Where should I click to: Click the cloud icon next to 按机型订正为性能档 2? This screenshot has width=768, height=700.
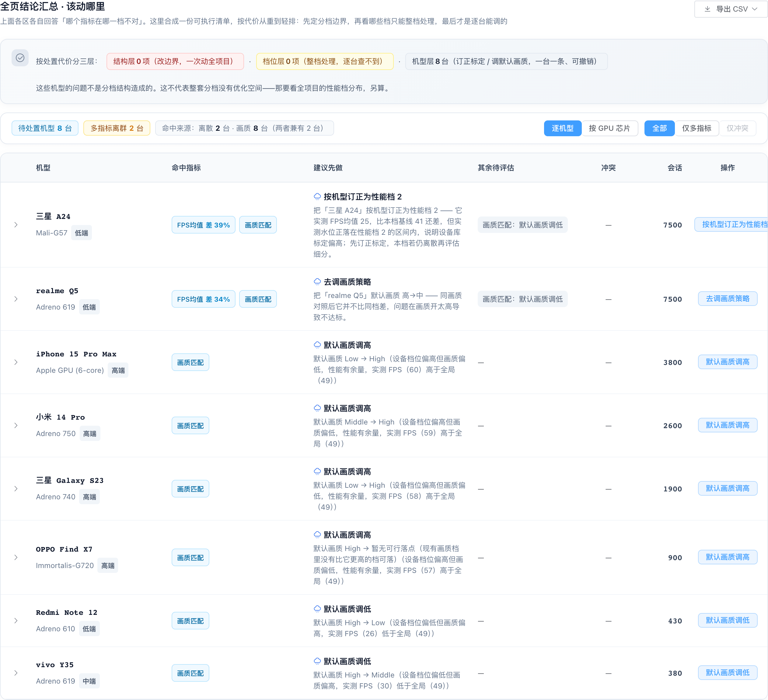(317, 196)
